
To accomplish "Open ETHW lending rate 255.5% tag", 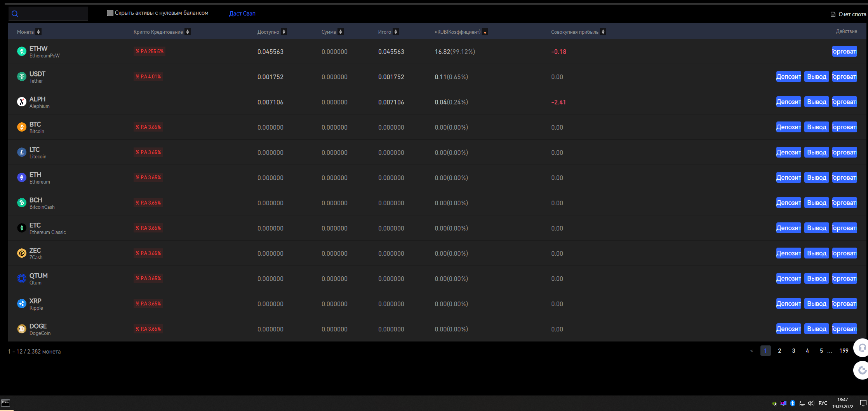I will click(x=150, y=51).
